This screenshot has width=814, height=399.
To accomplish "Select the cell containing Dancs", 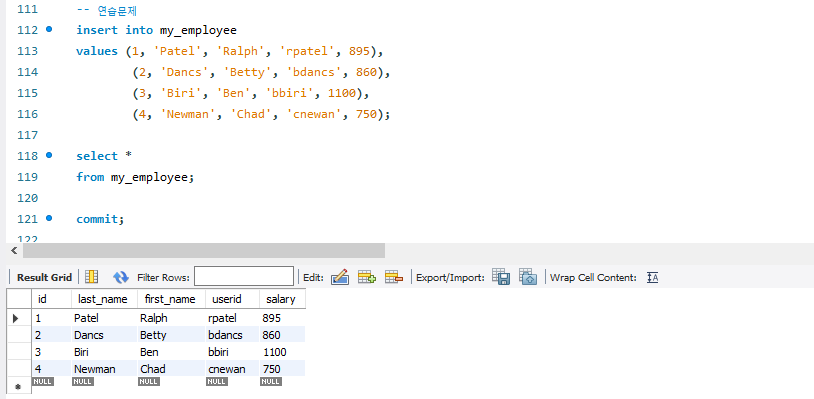I will [x=104, y=335].
